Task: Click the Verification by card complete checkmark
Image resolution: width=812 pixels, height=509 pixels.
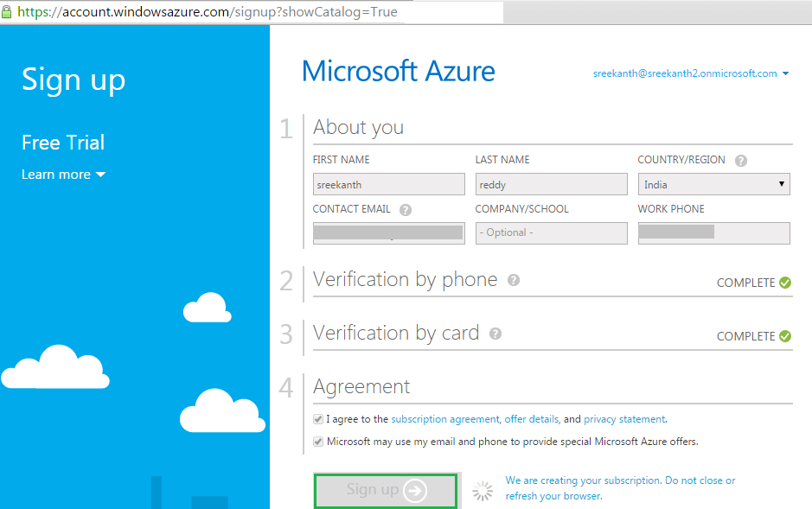Action: click(x=785, y=336)
